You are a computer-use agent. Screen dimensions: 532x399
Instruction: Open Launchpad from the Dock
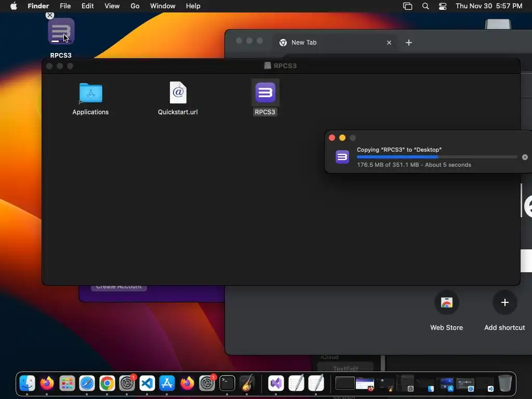(67, 383)
